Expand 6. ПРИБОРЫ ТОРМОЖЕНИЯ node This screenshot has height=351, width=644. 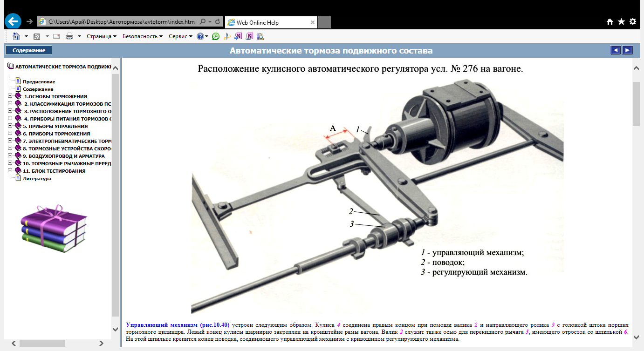coord(10,134)
